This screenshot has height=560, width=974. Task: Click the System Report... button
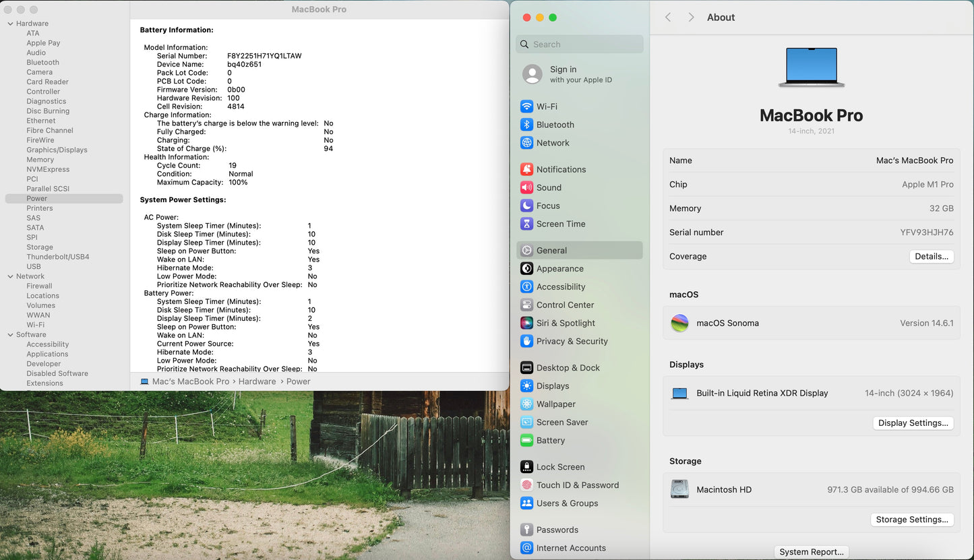[x=811, y=552]
